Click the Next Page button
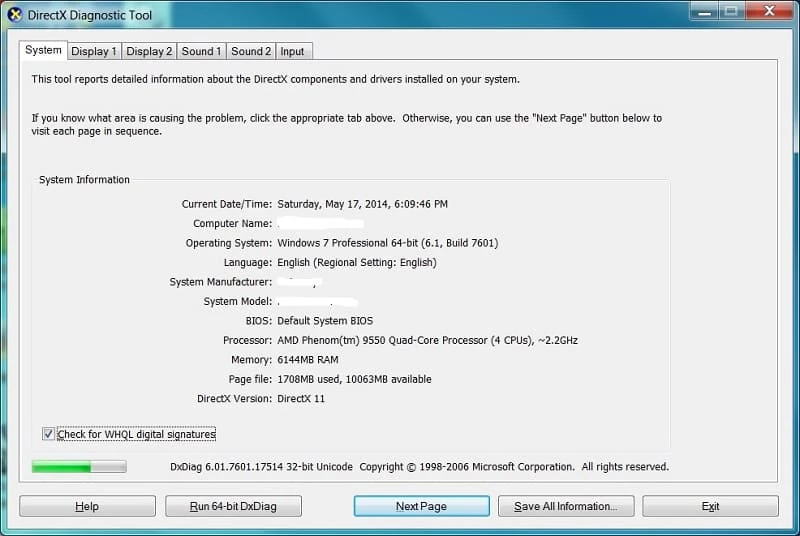This screenshot has height=536, width=800. 421,506
